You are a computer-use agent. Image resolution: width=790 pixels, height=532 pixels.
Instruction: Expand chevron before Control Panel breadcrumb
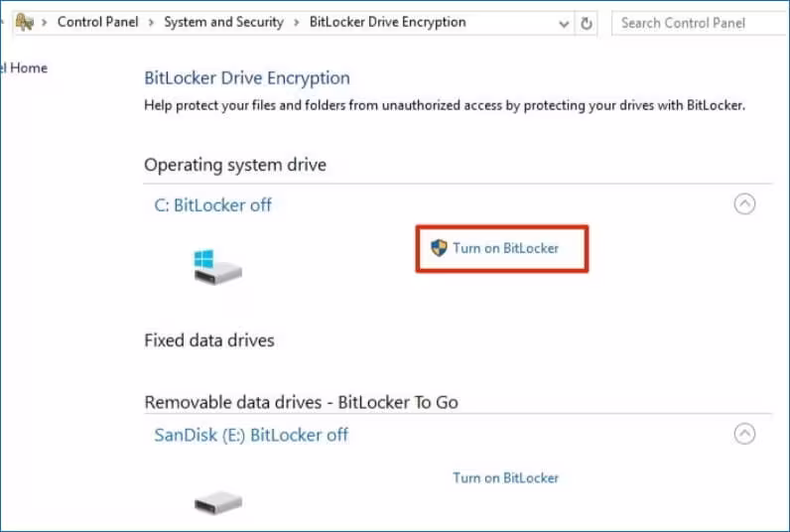coord(46,22)
